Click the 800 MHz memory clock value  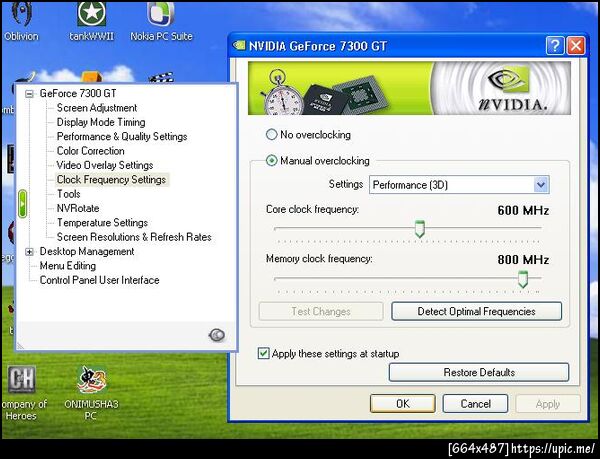[523, 260]
